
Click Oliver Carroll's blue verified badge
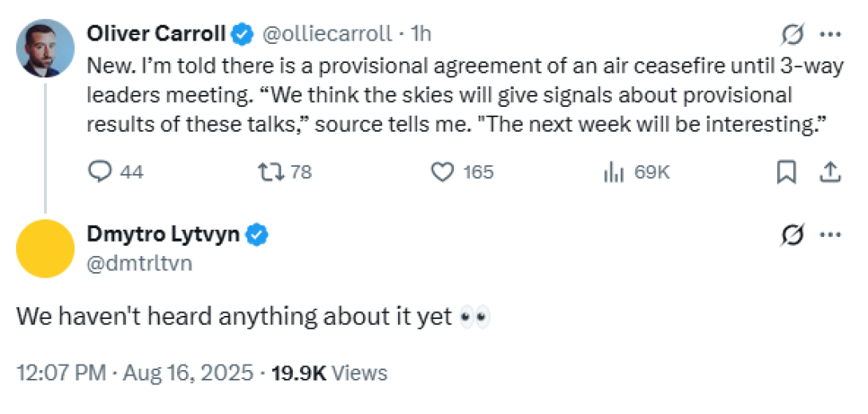[x=243, y=34]
